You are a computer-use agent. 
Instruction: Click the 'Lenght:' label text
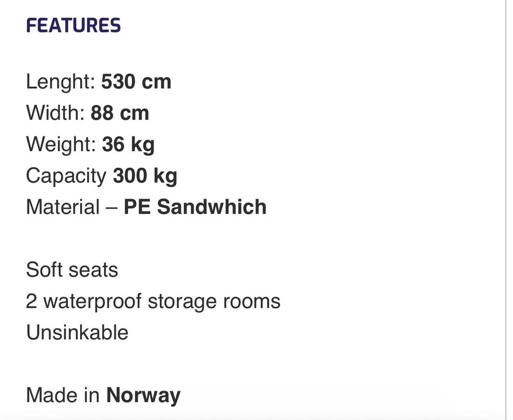click(x=60, y=82)
